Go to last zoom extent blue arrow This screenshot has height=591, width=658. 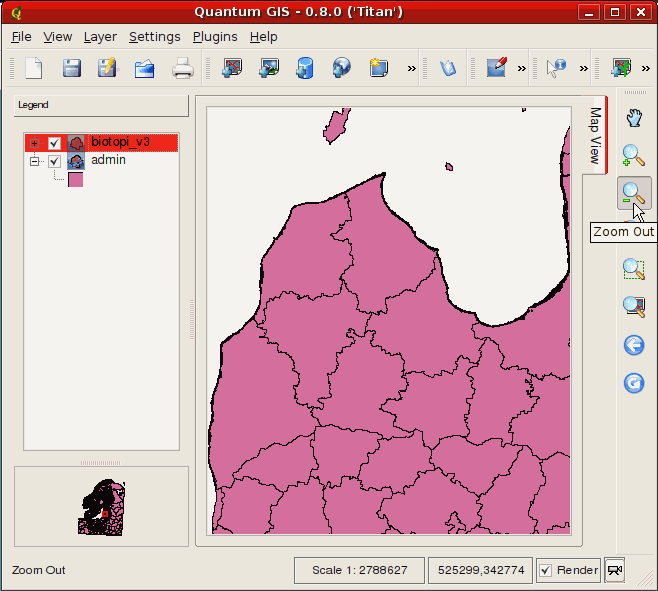pyautogui.click(x=634, y=345)
